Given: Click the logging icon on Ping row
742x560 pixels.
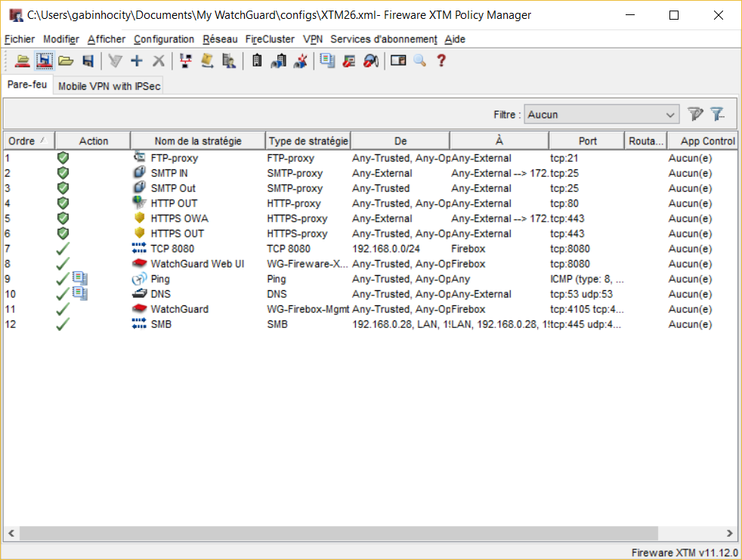Looking at the screenshot, I should tap(80, 278).
